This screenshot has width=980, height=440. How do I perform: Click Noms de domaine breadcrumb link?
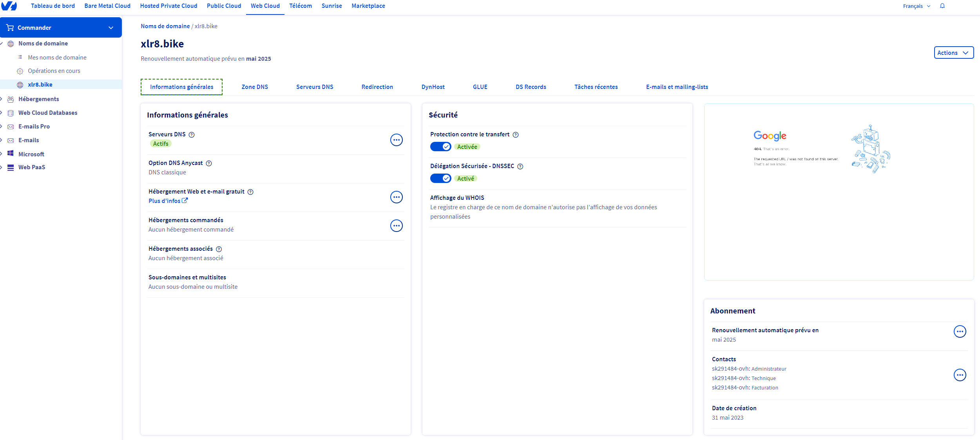coord(165,26)
